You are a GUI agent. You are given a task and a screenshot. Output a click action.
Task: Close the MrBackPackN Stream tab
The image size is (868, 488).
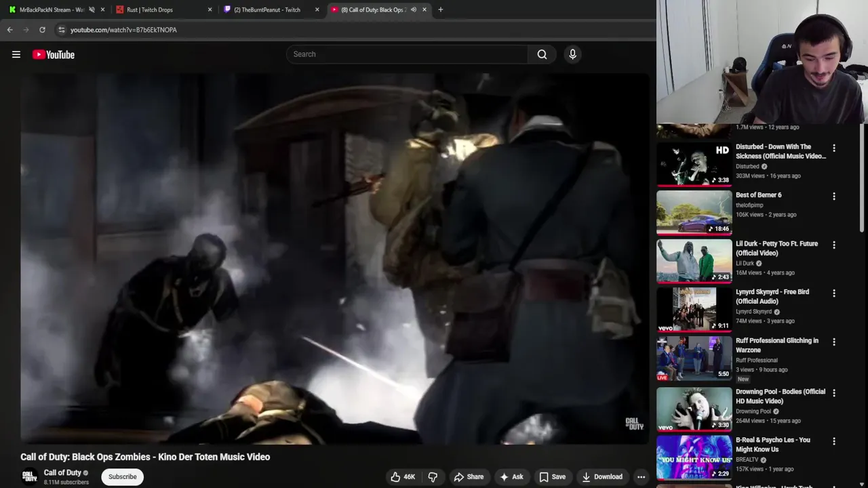(102, 9)
